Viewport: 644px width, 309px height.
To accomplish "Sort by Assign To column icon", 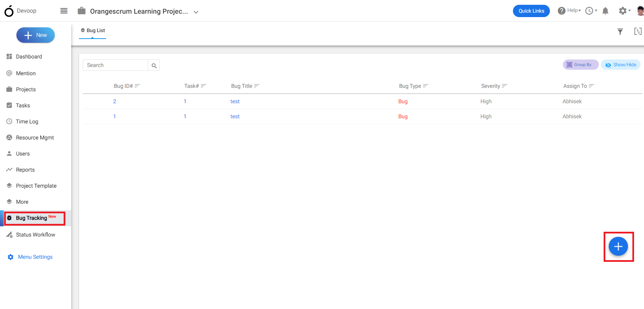I will point(592,86).
